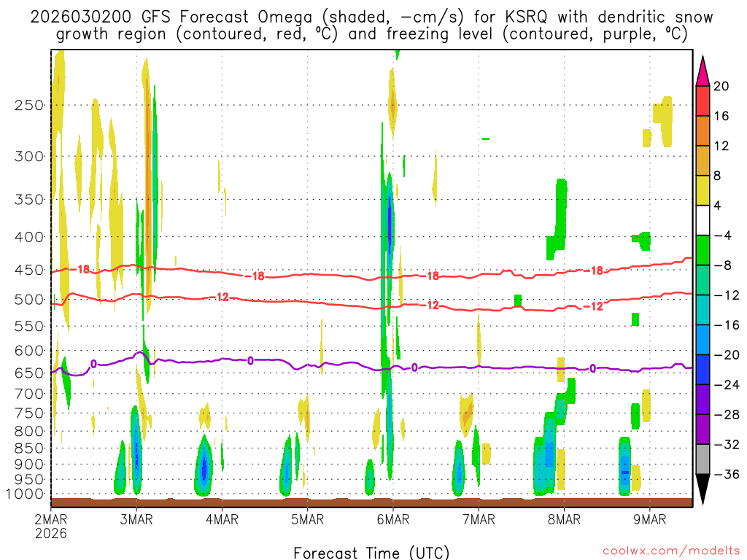Select the 6MAR time axis marker
Screen dimensions: 747x560
[392, 519]
